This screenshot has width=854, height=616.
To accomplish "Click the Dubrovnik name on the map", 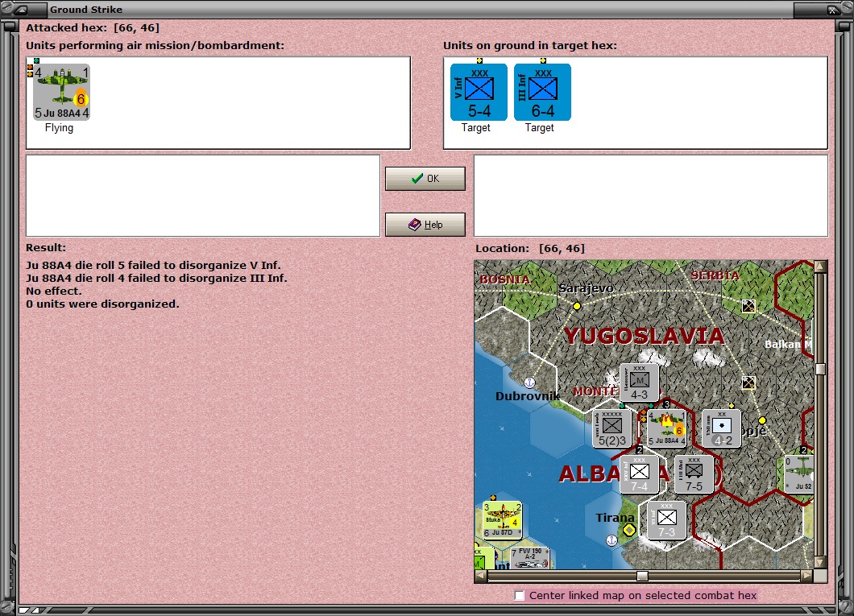I will (x=527, y=395).
